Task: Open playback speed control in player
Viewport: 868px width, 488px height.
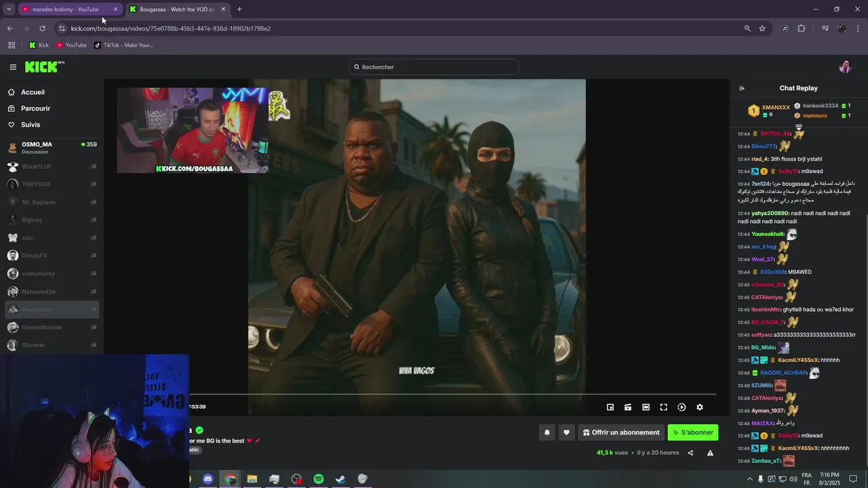Action: point(682,407)
